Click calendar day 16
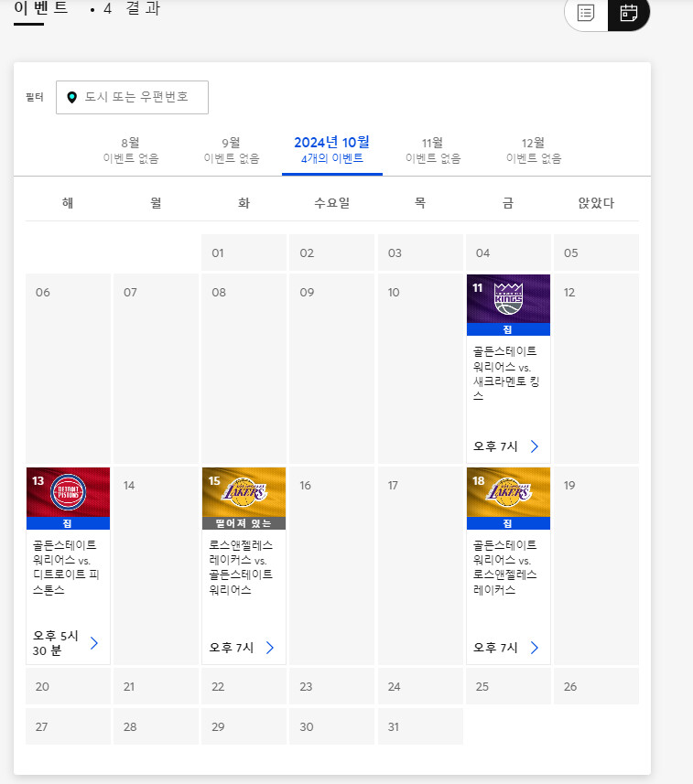Image resolution: width=693 pixels, height=784 pixels. click(332, 566)
